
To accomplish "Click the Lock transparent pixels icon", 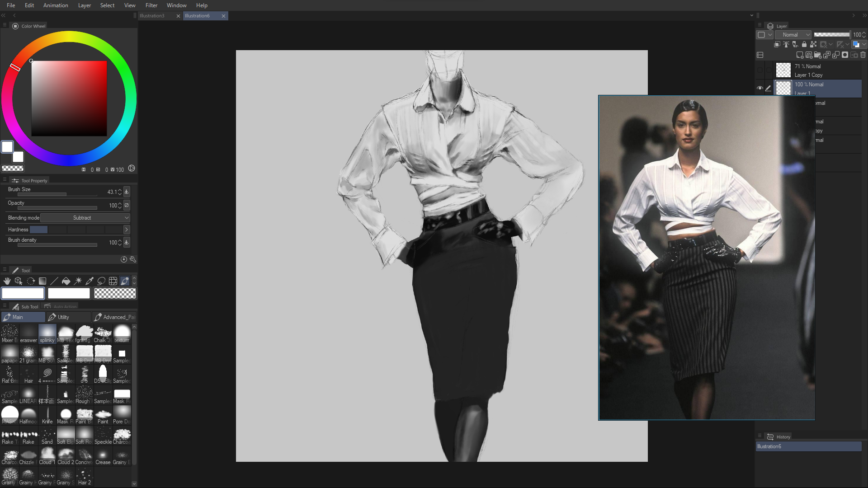I will [x=813, y=44].
